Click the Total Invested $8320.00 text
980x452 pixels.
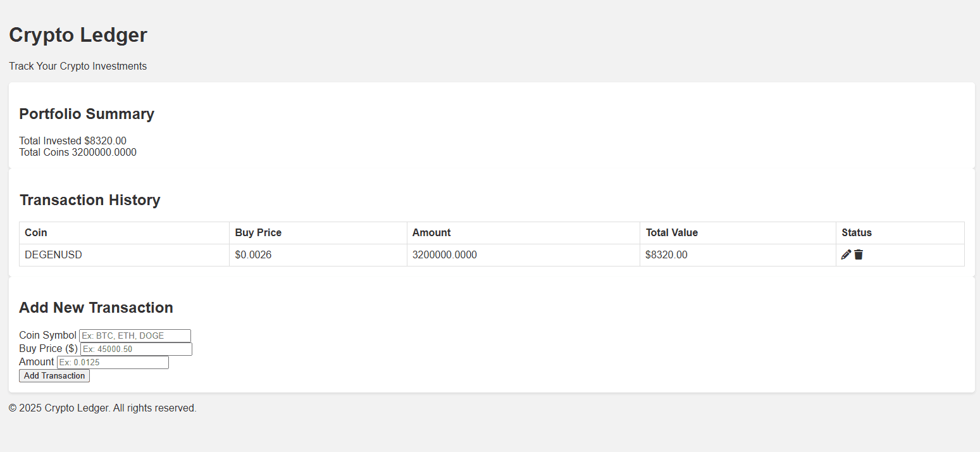coord(73,141)
